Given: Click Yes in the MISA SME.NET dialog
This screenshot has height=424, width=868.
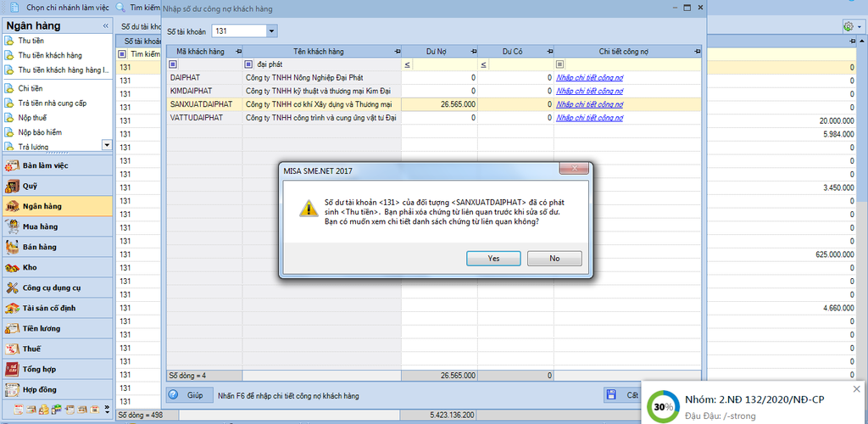Looking at the screenshot, I should pos(493,259).
